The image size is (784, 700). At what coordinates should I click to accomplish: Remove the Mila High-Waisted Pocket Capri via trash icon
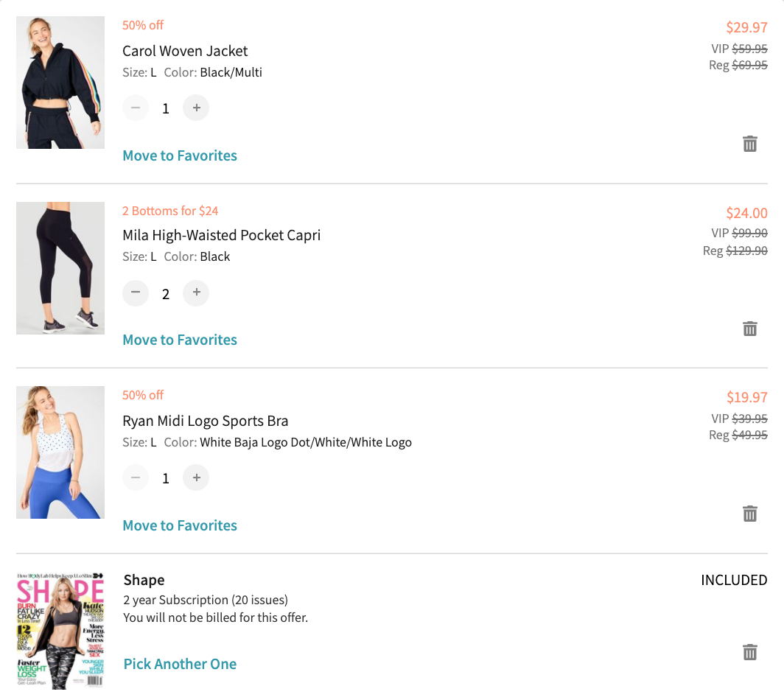tap(750, 329)
